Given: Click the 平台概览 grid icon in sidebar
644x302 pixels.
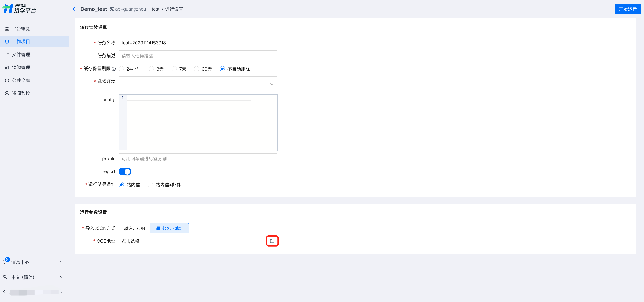Looking at the screenshot, I should [7, 29].
